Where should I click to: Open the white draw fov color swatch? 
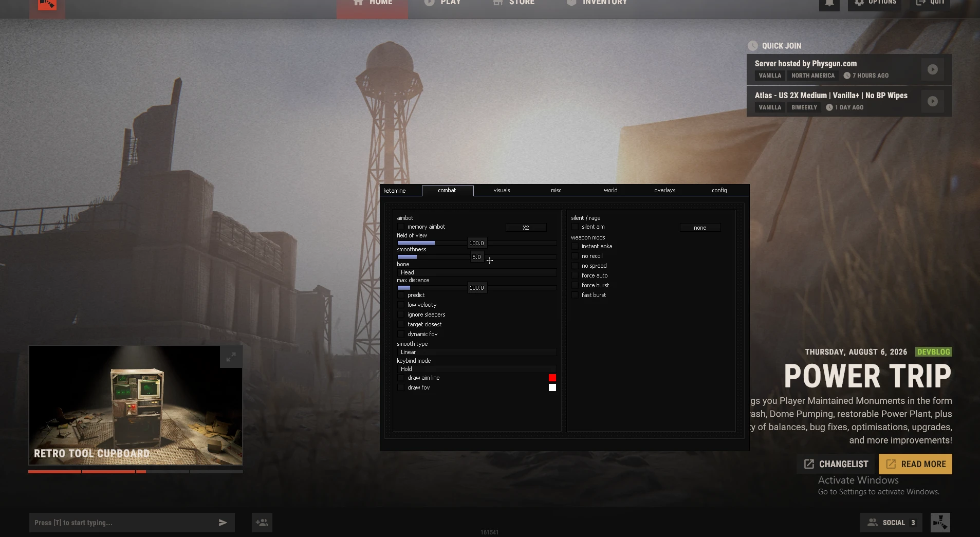(552, 387)
